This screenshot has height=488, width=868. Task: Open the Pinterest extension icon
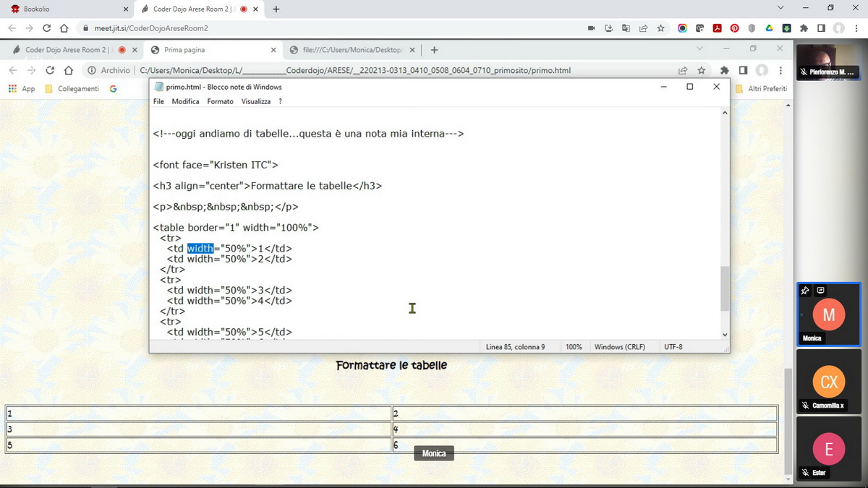[x=734, y=28]
